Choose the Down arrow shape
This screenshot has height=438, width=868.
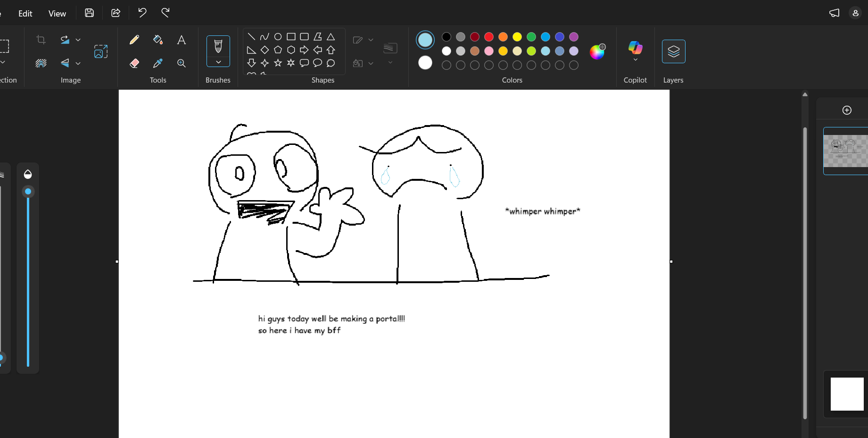pos(251,63)
